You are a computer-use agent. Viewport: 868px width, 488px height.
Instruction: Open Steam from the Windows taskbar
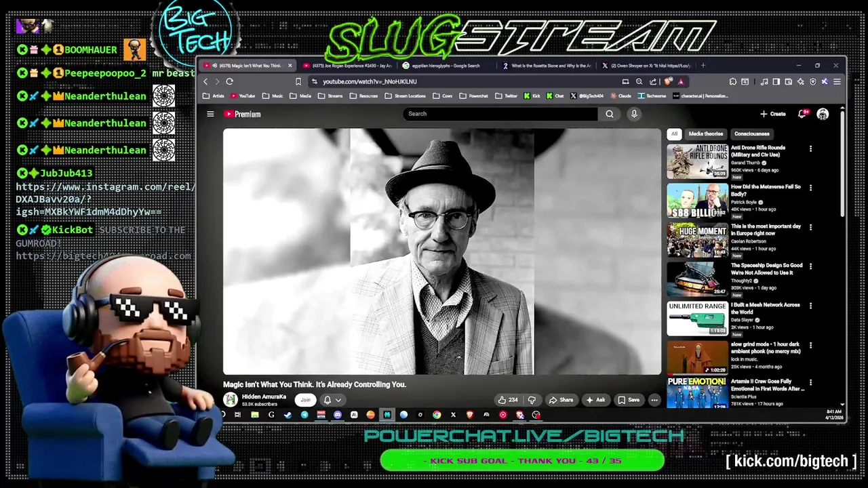click(288, 415)
